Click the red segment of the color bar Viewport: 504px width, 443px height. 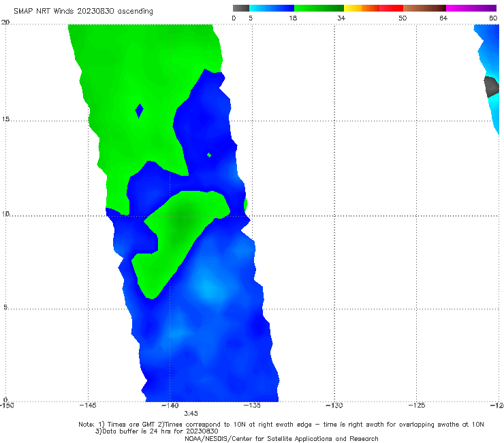(x=391, y=8)
